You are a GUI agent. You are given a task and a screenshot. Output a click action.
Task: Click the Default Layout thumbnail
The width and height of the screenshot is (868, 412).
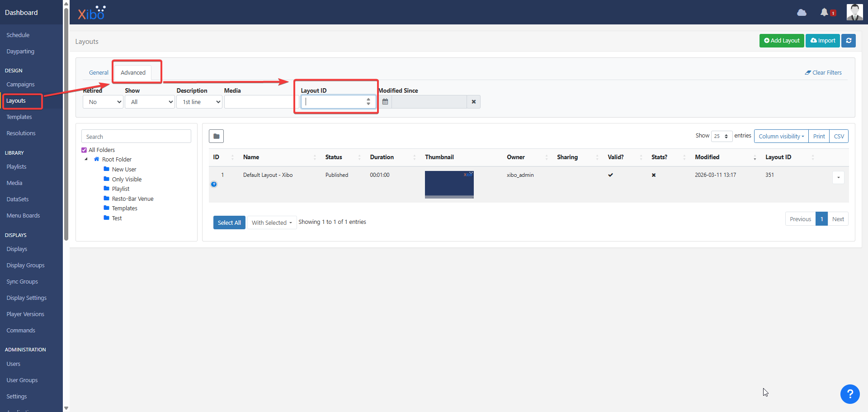(449, 185)
